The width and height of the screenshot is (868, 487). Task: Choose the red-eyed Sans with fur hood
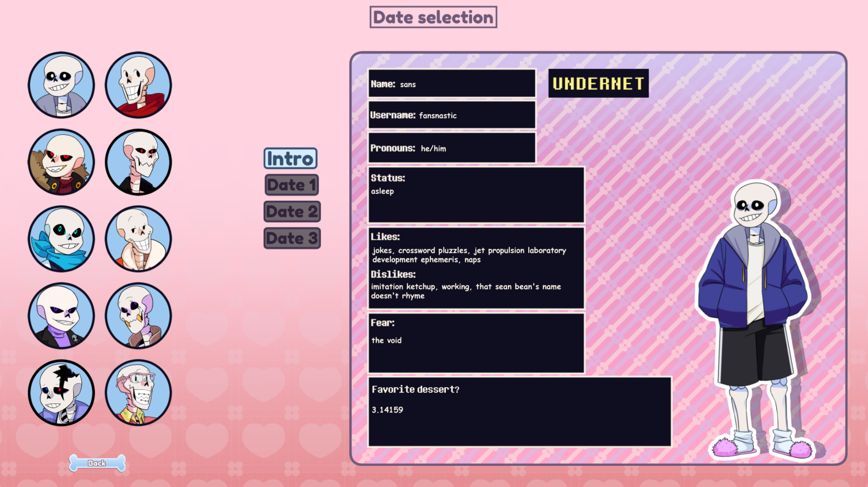click(x=61, y=162)
